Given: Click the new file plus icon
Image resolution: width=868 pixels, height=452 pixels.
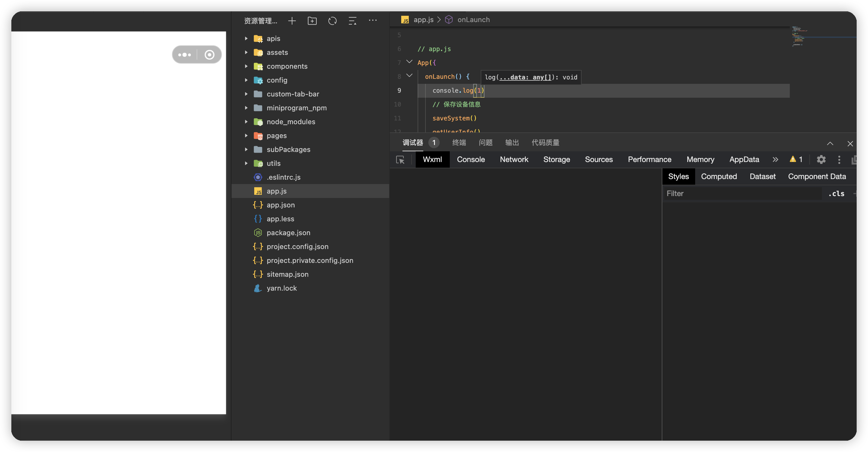Looking at the screenshot, I should 292,21.
